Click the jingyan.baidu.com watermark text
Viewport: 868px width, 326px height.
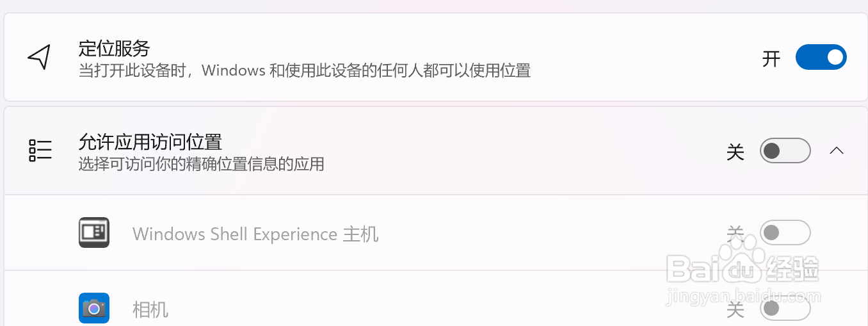point(743,297)
